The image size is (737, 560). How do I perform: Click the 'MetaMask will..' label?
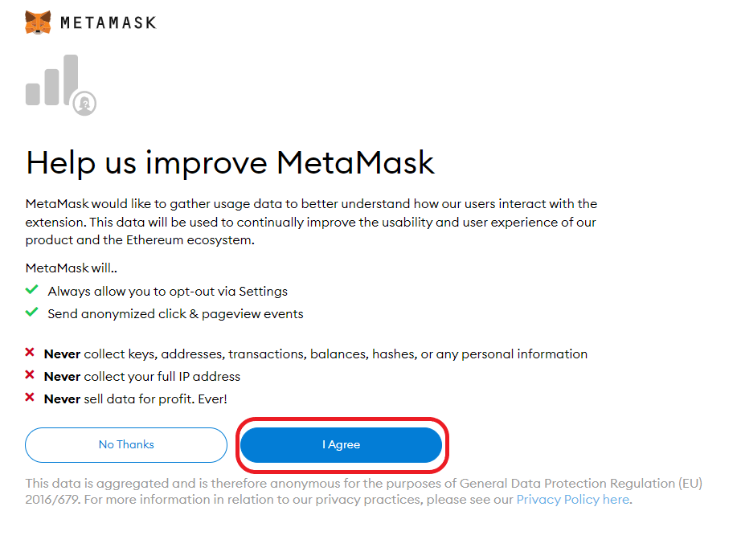(x=71, y=268)
